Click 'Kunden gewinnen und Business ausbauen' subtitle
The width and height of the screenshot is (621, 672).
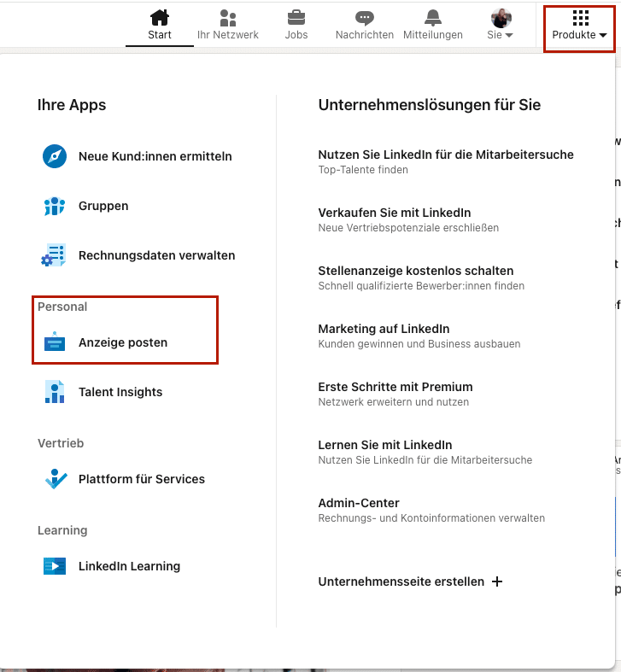pos(419,344)
